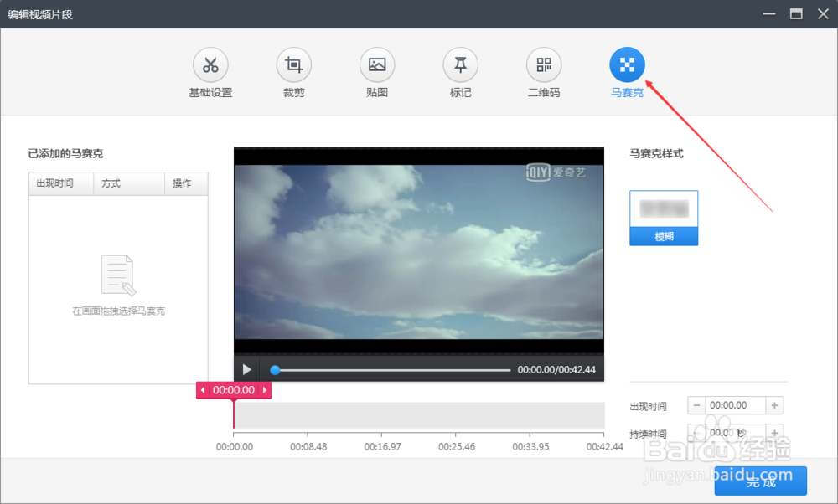Image resolution: width=838 pixels, height=504 pixels.
Task: Click the 模糊 blur style button
Action: click(664, 235)
